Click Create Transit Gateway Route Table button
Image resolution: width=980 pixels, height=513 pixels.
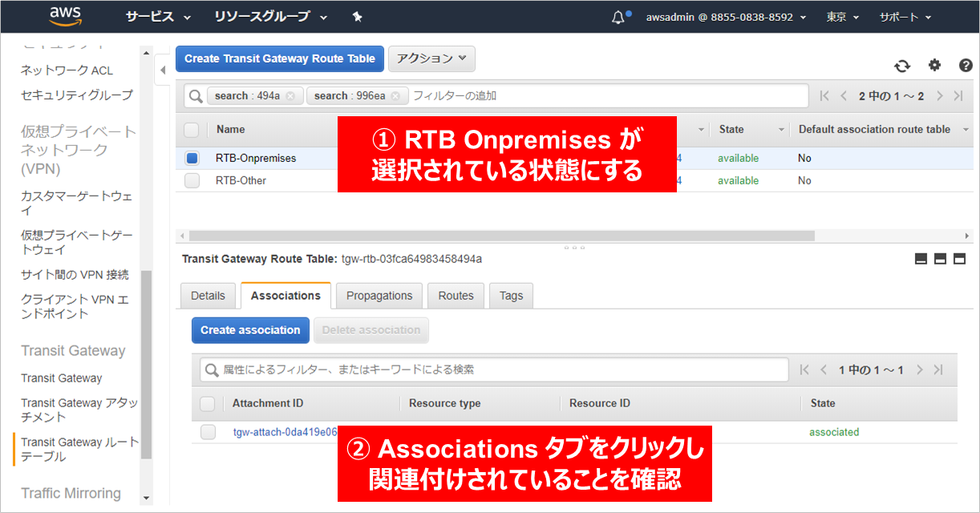click(279, 59)
